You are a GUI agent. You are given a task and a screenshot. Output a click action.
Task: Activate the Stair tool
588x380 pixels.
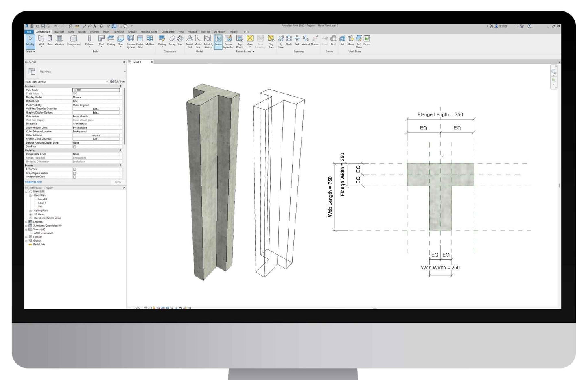(x=180, y=40)
